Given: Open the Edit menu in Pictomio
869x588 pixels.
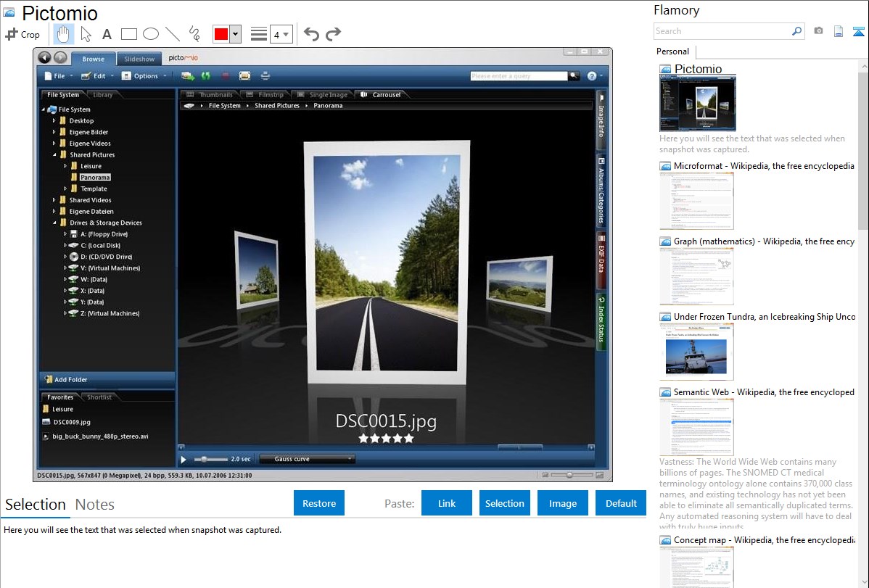Looking at the screenshot, I should tap(97, 76).
